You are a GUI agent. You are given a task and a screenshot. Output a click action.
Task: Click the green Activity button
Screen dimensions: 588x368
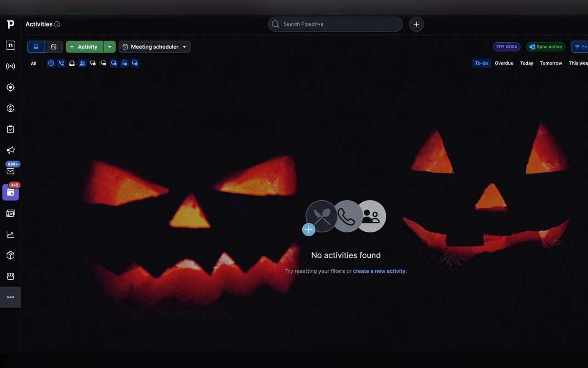[85, 47]
